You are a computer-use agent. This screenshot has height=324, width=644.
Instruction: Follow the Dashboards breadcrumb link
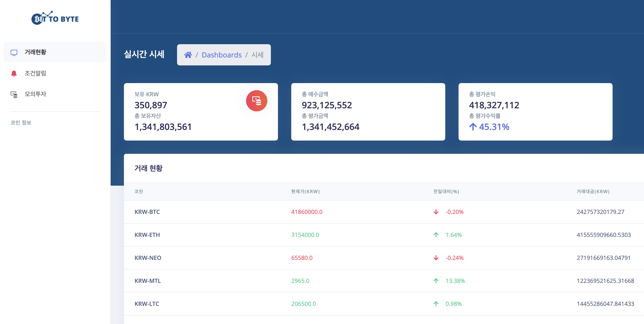pos(222,55)
